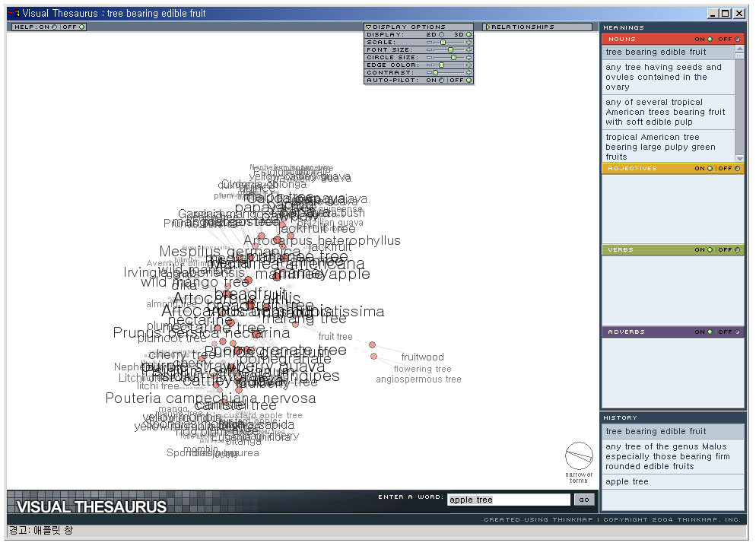The height and width of the screenshot is (549, 756).
Task: Click the Circle Size minus icon
Action: point(429,57)
